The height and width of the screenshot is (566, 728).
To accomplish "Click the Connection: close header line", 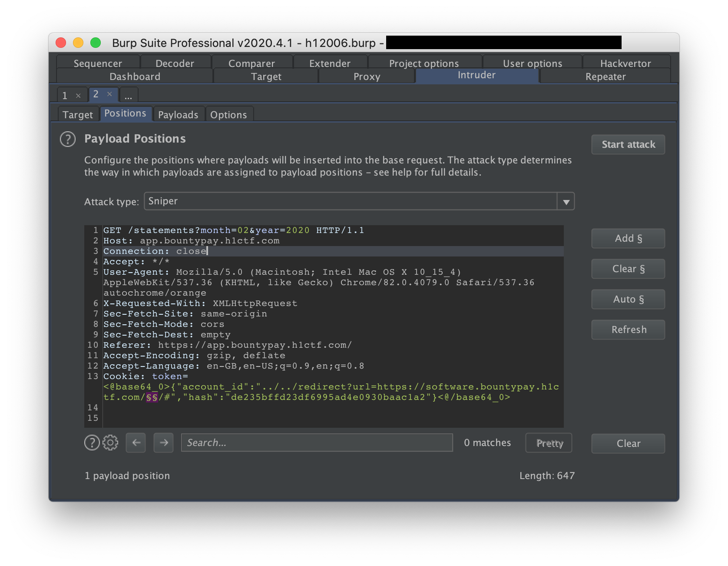I will click(x=155, y=251).
